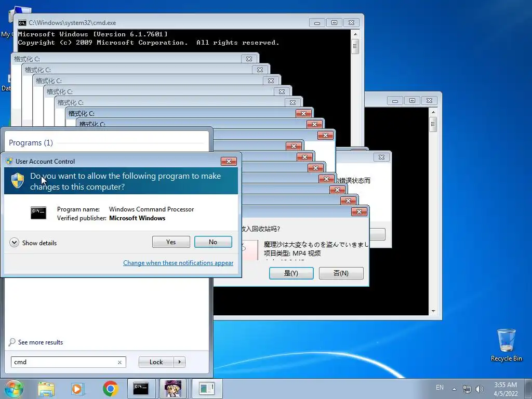Click the volume speaker tray icon
532x399 pixels.
(479, 389)
